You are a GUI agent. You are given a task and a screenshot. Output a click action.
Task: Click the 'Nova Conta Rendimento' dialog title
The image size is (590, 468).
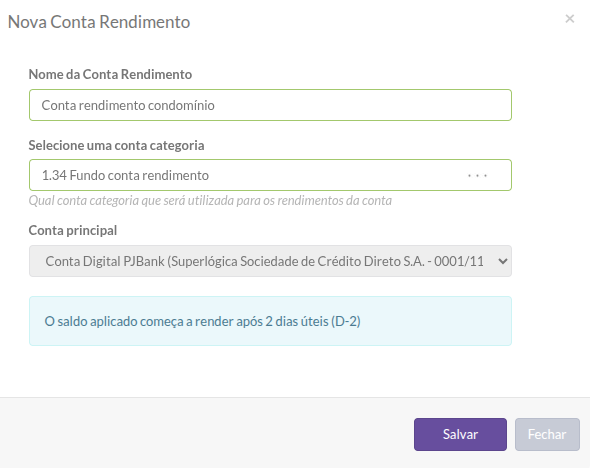(99, 22)
